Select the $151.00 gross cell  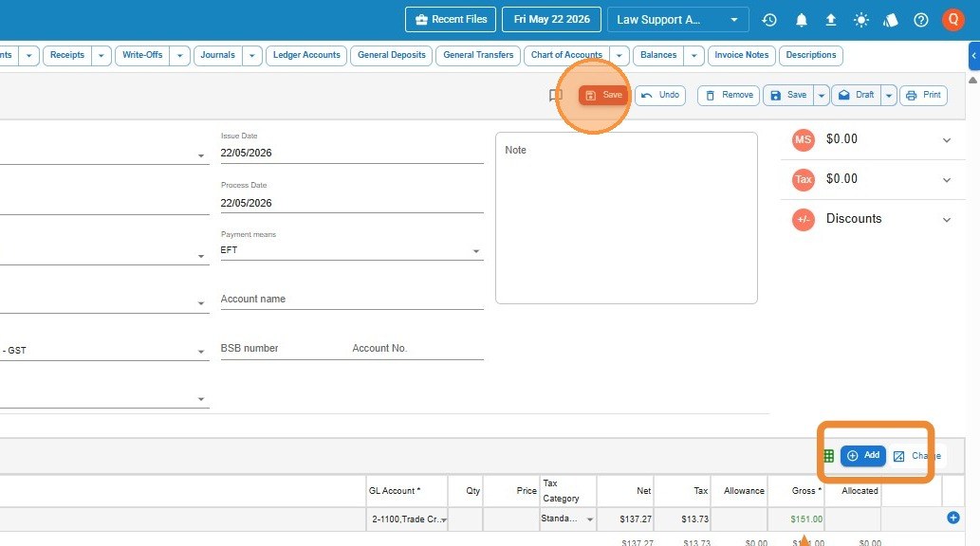[796, 519]
